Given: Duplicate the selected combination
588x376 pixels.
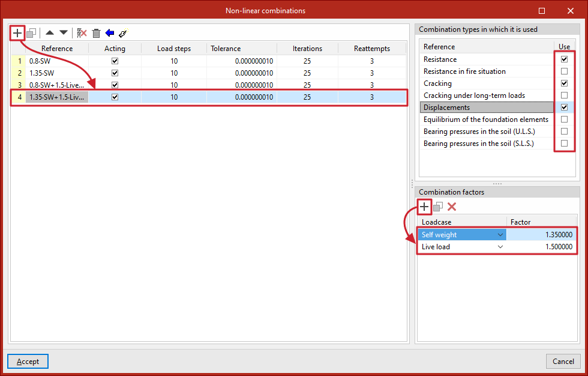Looking at the screenshot, I should click(31, 33).
